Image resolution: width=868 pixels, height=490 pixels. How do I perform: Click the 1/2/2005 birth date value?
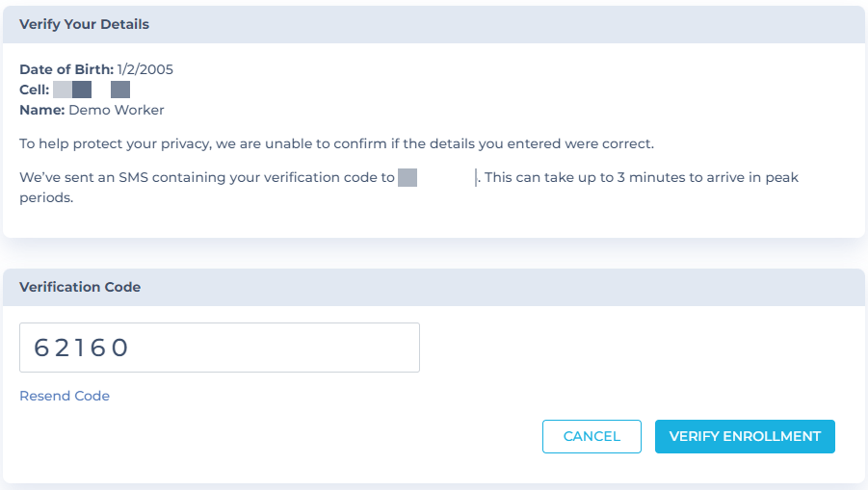pos(145,69)
